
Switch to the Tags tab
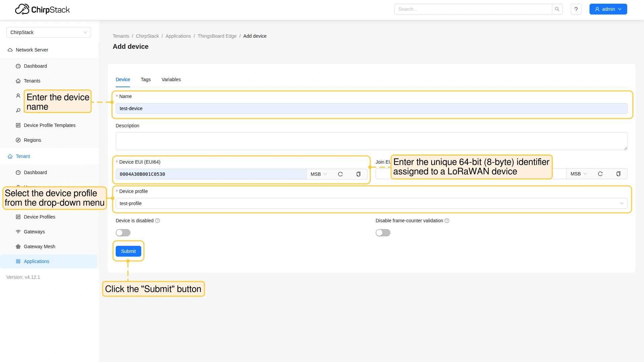(146, 79)
